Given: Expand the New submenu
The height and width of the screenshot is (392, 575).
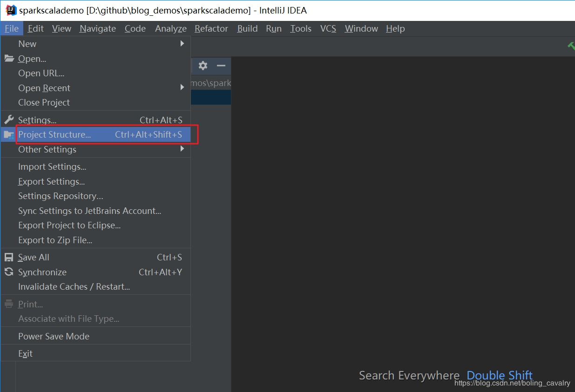Looking at the screenshot, I should (95, 44).
